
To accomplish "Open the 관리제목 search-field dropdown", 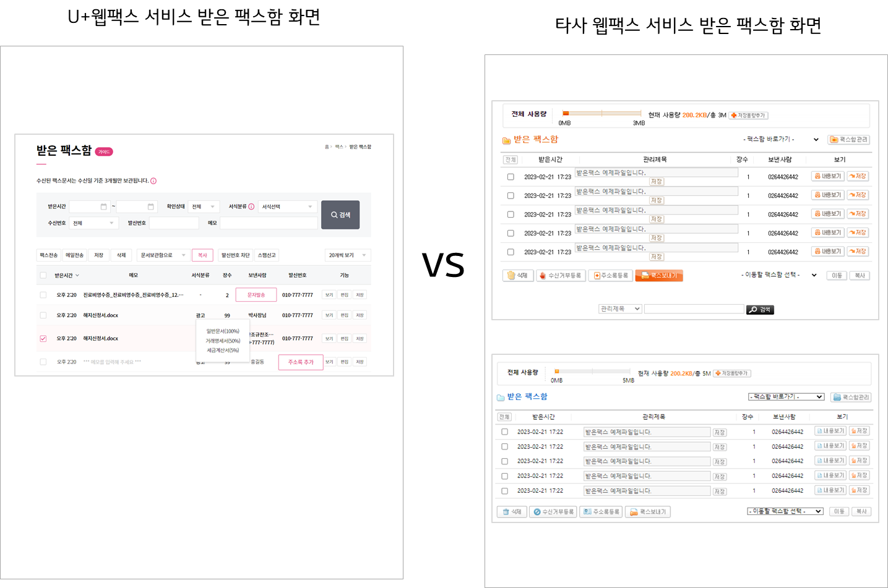I will coord(620,309).
